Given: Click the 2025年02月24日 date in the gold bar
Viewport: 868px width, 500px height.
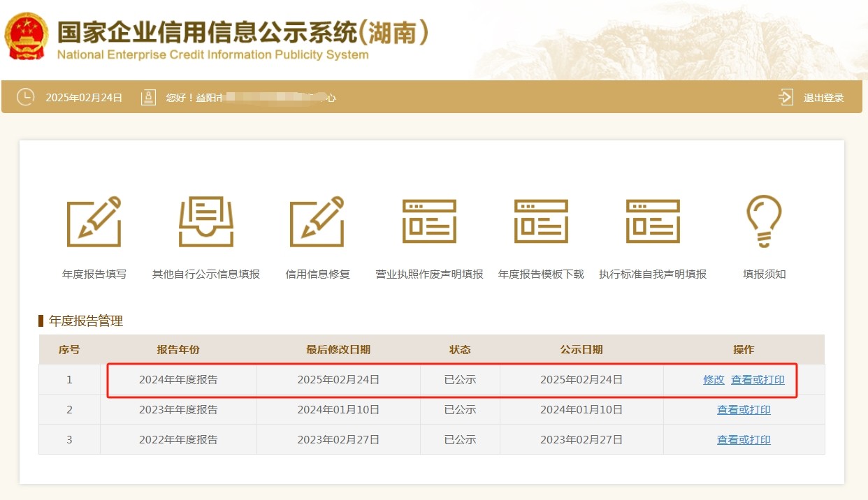Looking at the screenshot, I should click(84, 98).
